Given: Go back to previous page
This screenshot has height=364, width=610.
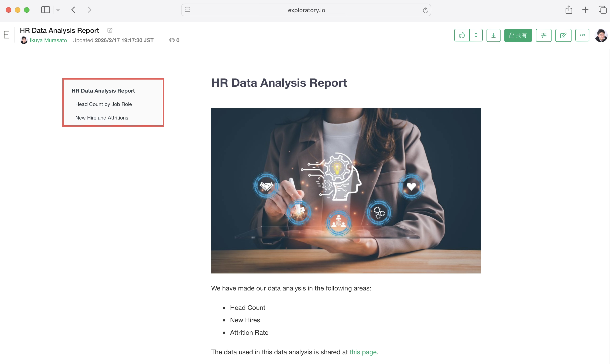Looking at the screenshot, I should [x=73, y=10].
